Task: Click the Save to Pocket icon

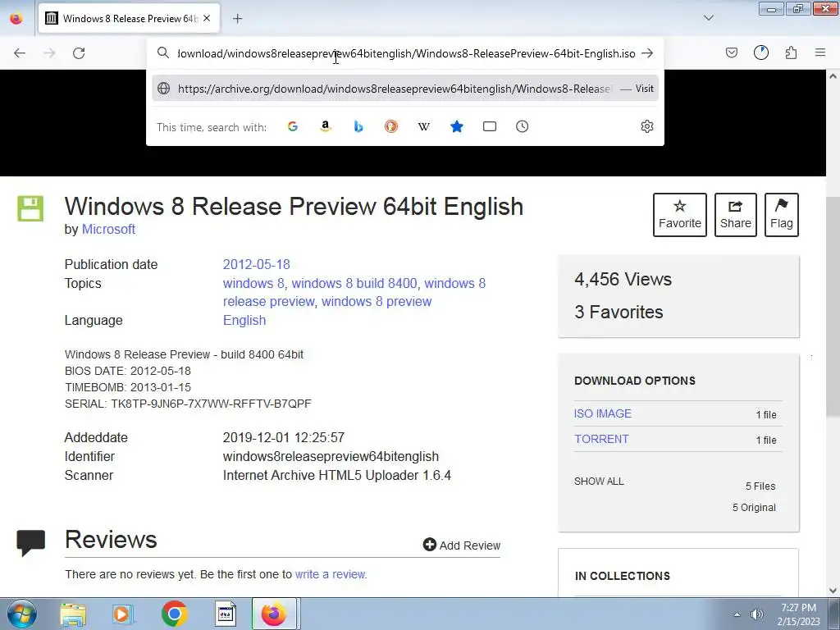Action: tap(731, 52)
